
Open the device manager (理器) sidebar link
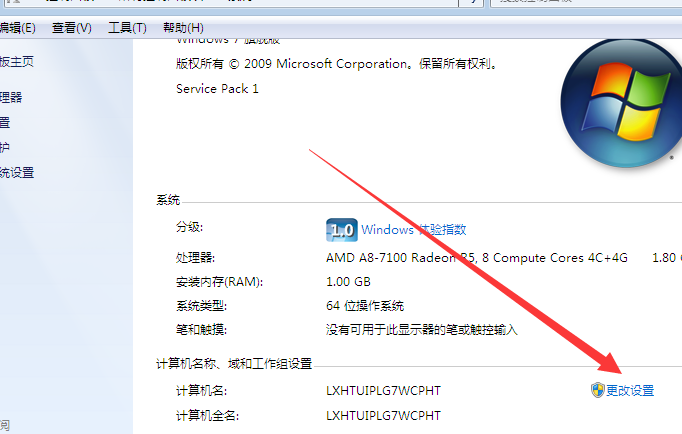[11, 97]
